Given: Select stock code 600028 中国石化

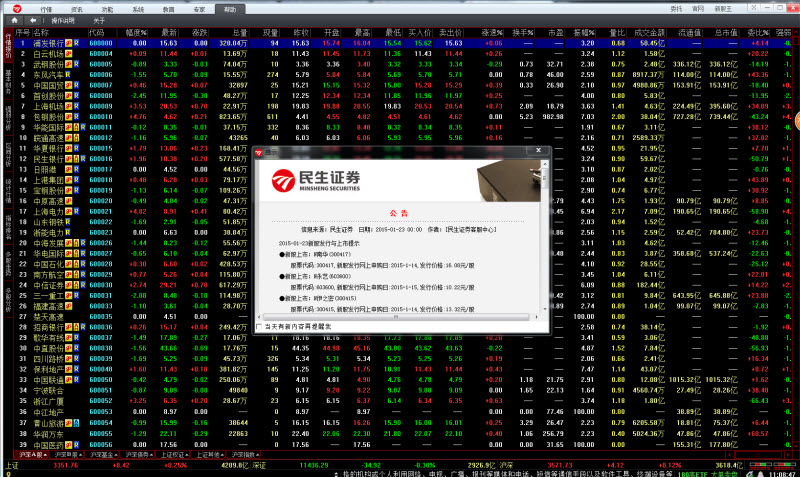Looking at the screenshot, I should (101, 264).
